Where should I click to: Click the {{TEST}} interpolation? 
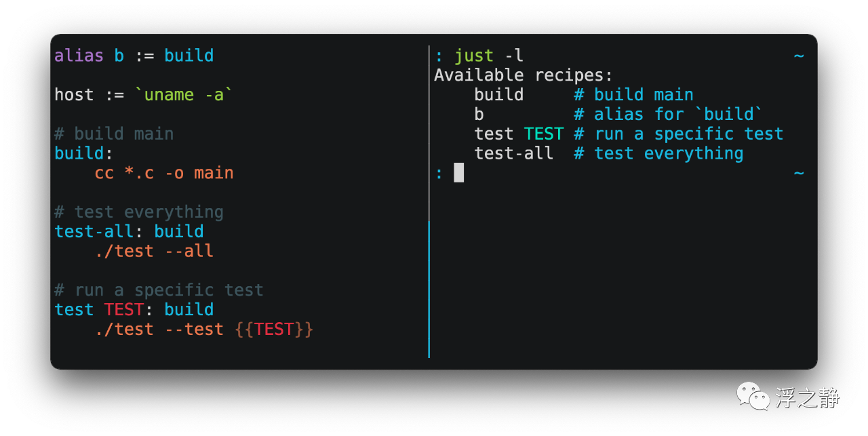(x=274, y=330)
